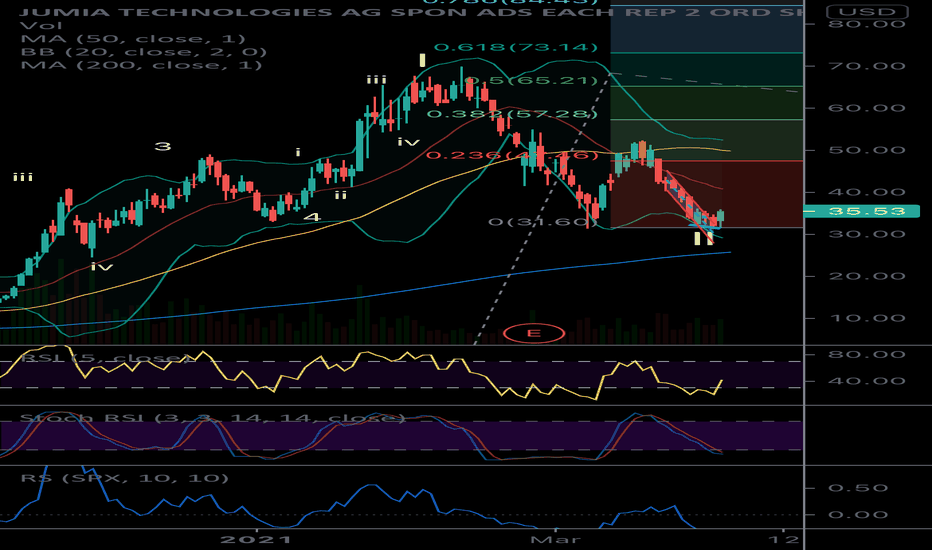Click the 0.236 Fibonacci level label

pos(512,155)
